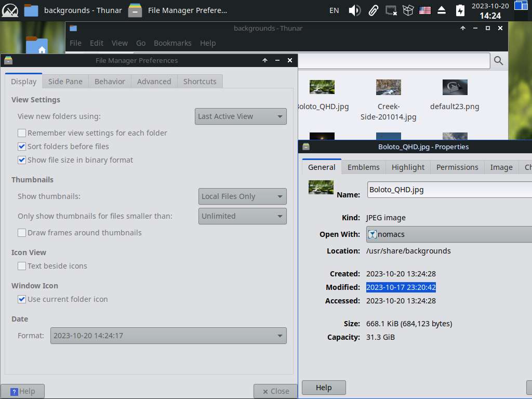The height and width of the screenshot is (399, 532).
Task: Uncheck Show file size in binary format
Action: pos(22,160)
